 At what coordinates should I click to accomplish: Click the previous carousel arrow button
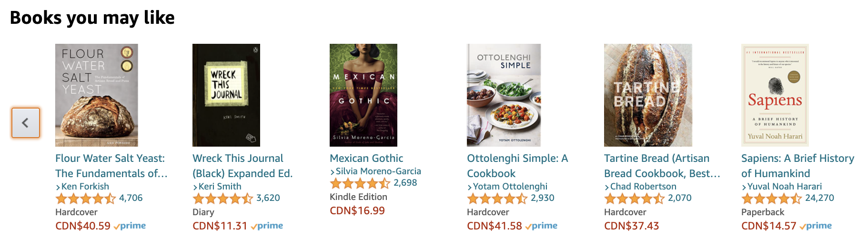(x=26, y=123)
